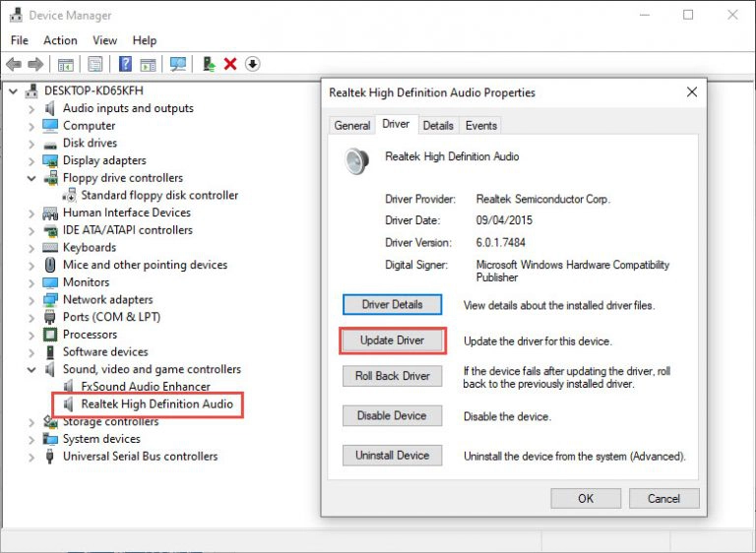Collapse Sound, video and game controllers

(x=31, y=369)
